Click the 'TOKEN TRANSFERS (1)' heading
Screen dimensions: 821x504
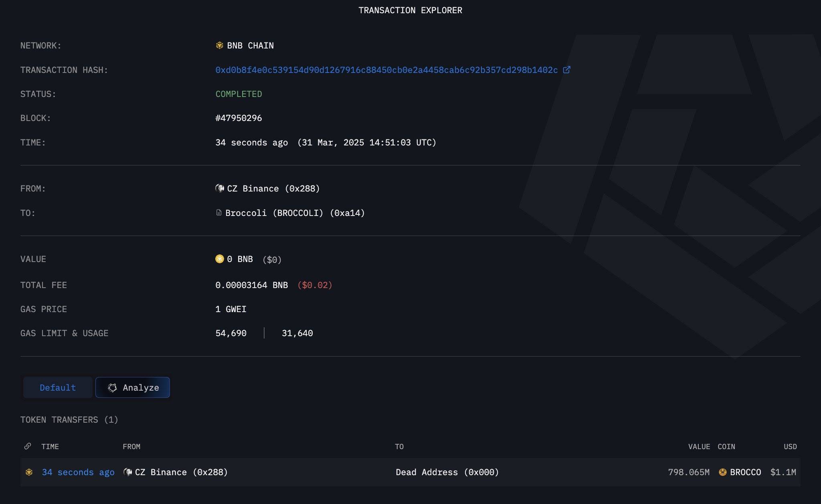tap(69, 419)
